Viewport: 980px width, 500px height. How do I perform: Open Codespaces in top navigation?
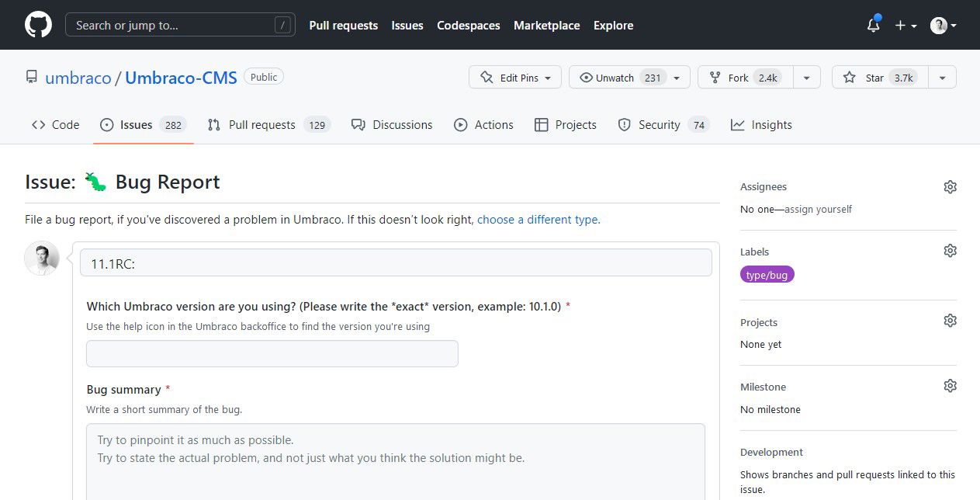[x=469, y=26]
